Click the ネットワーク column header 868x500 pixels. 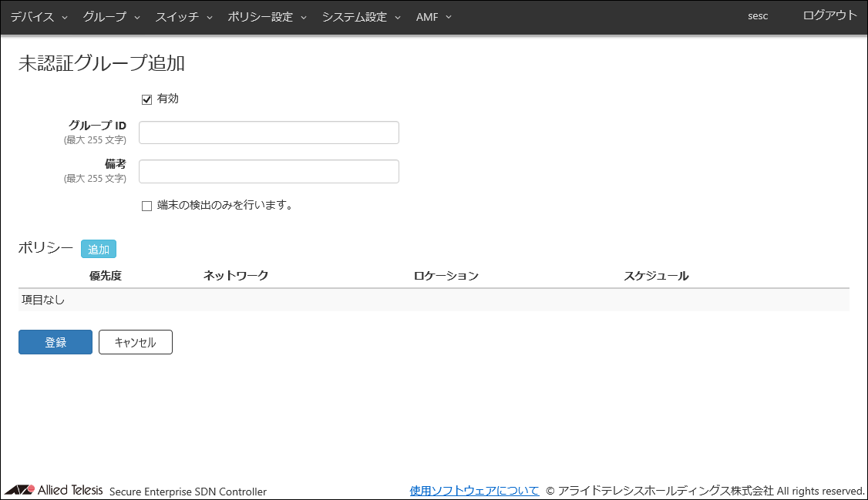pyautogui.click(x=236, y=276)
